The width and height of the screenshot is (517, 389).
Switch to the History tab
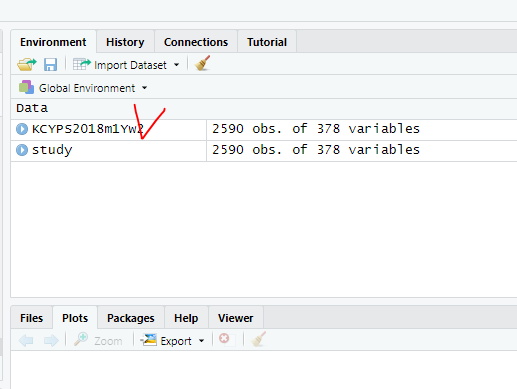tap(125, 42)
